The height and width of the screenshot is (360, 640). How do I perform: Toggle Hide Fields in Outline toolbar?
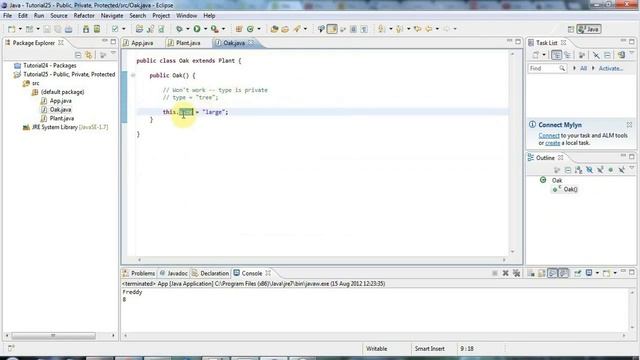pos(589,170)
